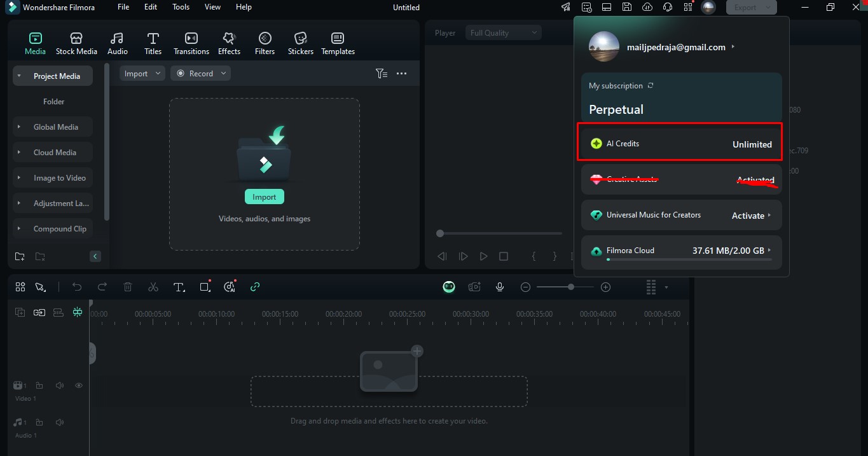Image resolution: width=868 pixels, height=456 pixels.
Task: Start a voiceover with the microphone icon
Action: [x=500, y=287]
